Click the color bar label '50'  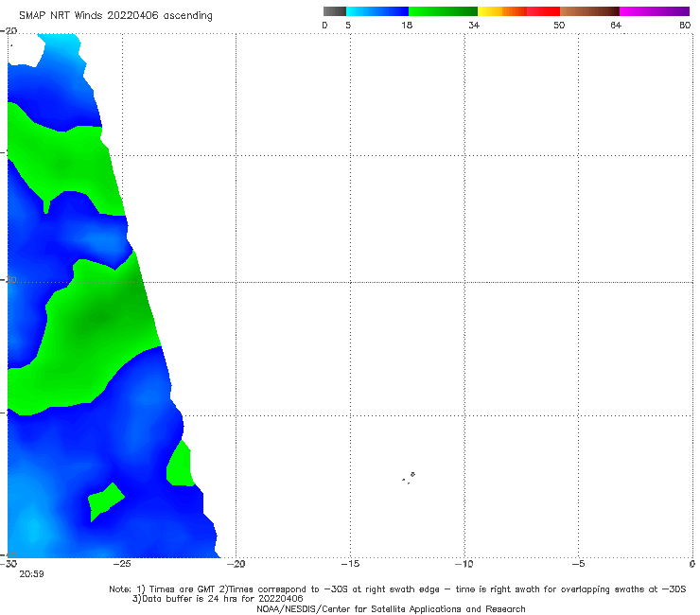point(559,26)
